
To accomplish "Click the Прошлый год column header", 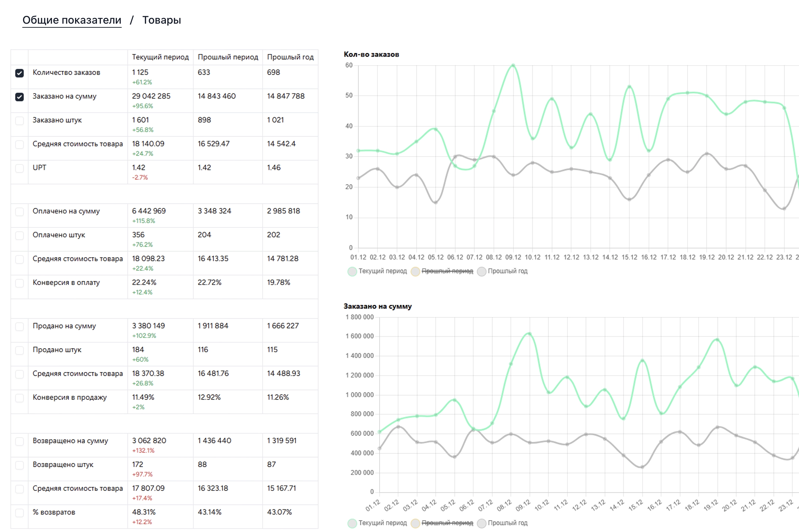I will [x=290, y=57].
